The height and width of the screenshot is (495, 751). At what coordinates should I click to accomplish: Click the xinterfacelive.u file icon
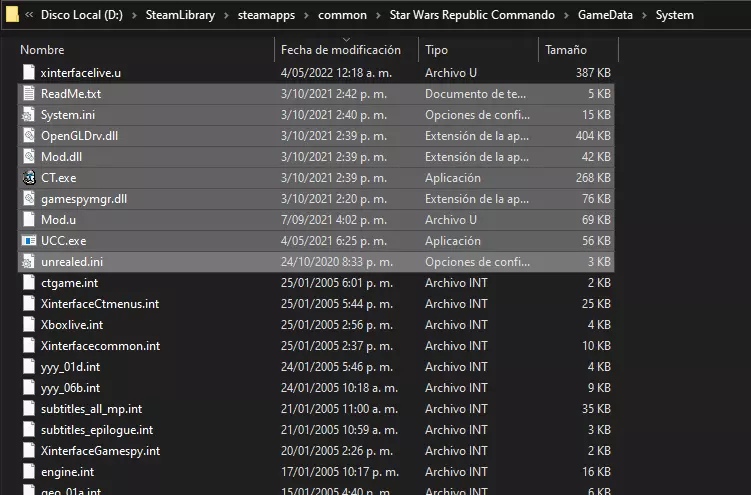pyautogui.click(x=29, y=73)
